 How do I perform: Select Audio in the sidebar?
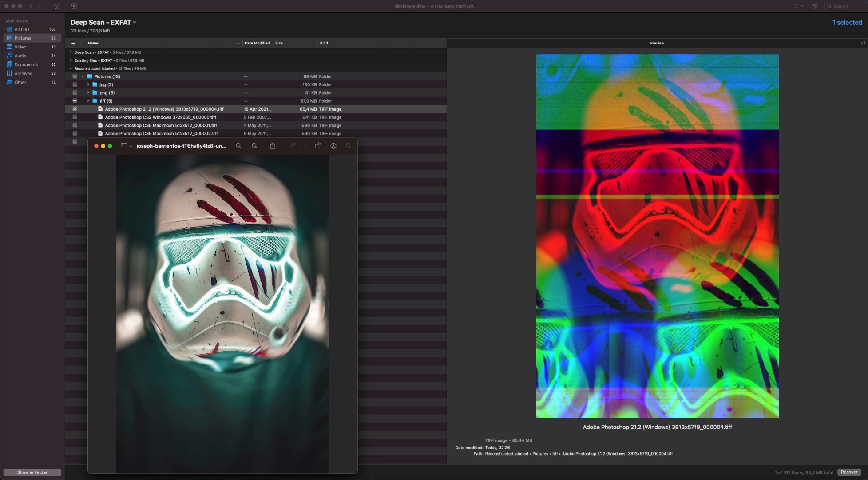click(32, 56)
